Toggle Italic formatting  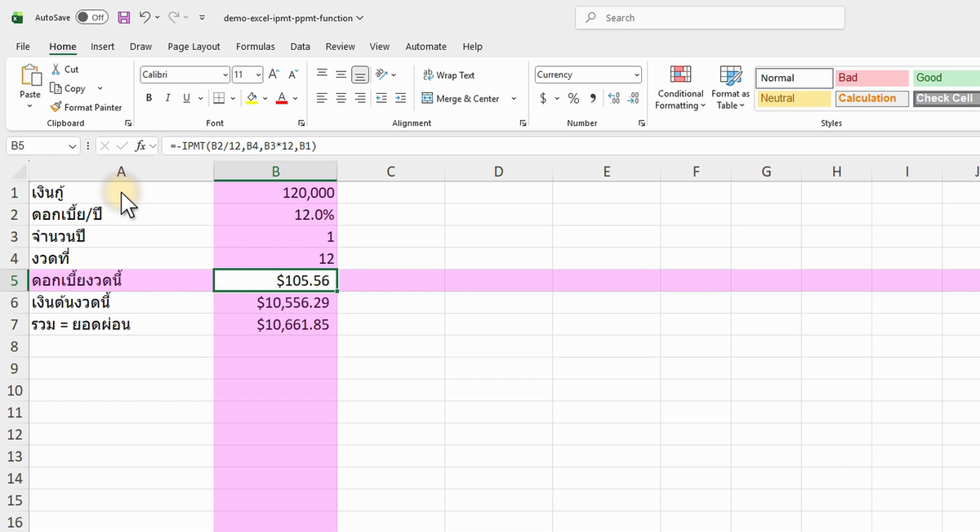click(167, 98)
